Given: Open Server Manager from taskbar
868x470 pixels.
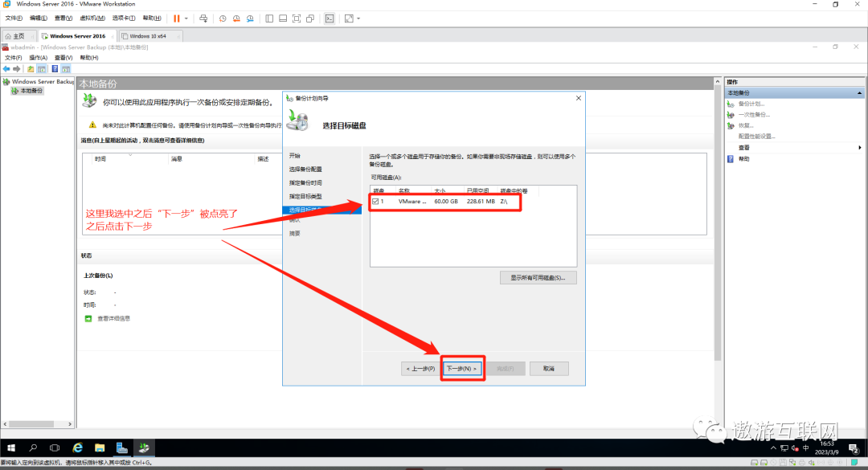Looking at the screenshot, I should pos(122,448).
